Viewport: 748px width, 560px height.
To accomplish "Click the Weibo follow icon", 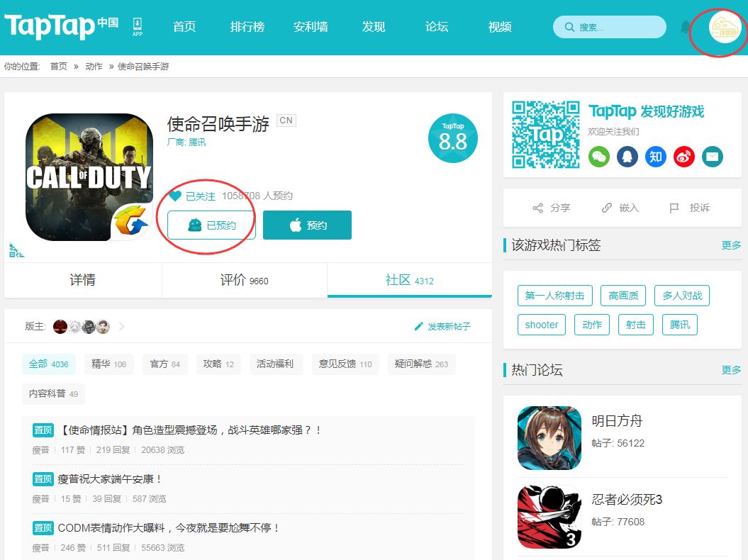I will pos(684,157).
